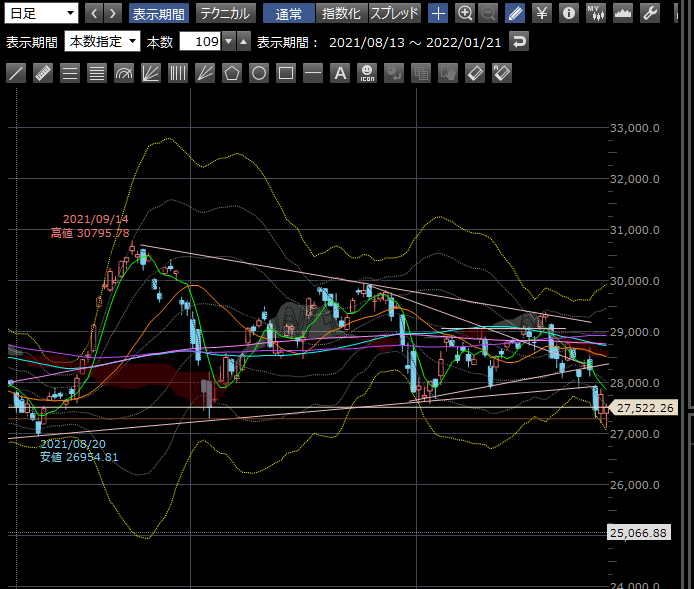Open the bar count dropdown arrow

[228, 42]
